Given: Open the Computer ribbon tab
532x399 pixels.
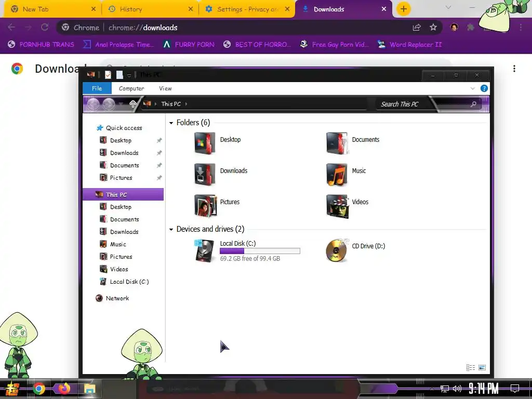Looking at the screenshot, I should pos(131,88).
